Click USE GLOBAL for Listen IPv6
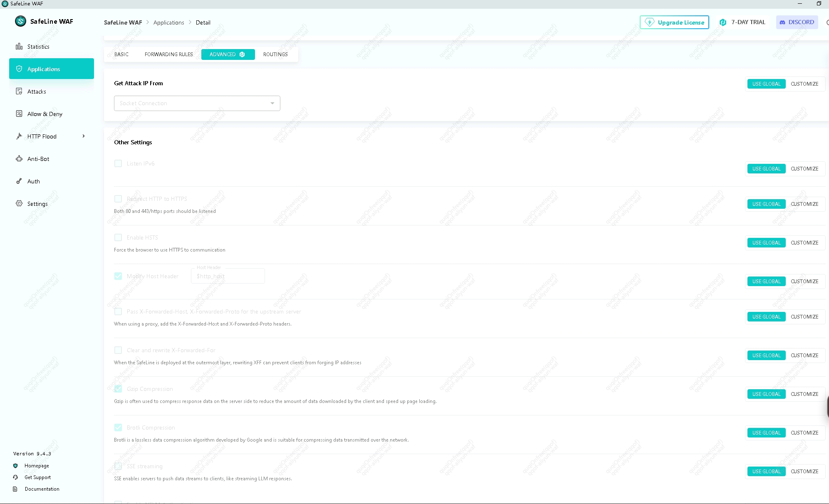The image size is (829, 504). coord(766,169)
